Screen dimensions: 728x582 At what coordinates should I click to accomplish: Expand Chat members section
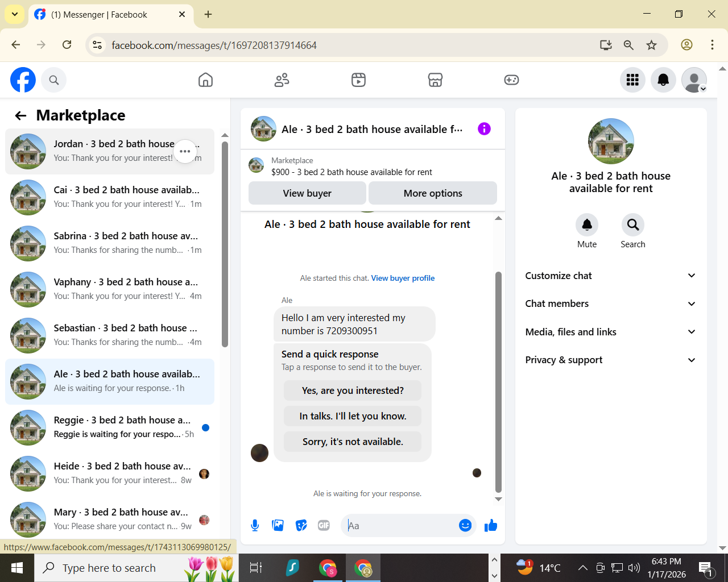[x=611, y=304]
